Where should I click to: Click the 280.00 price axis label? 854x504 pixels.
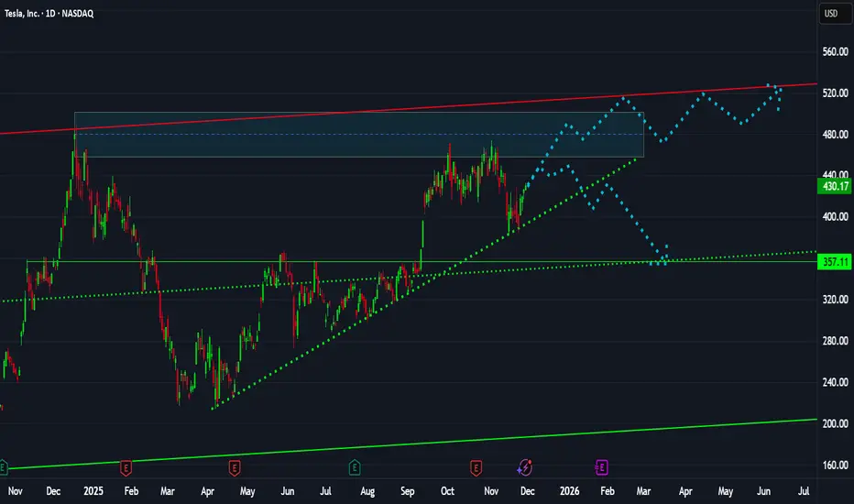835,341
